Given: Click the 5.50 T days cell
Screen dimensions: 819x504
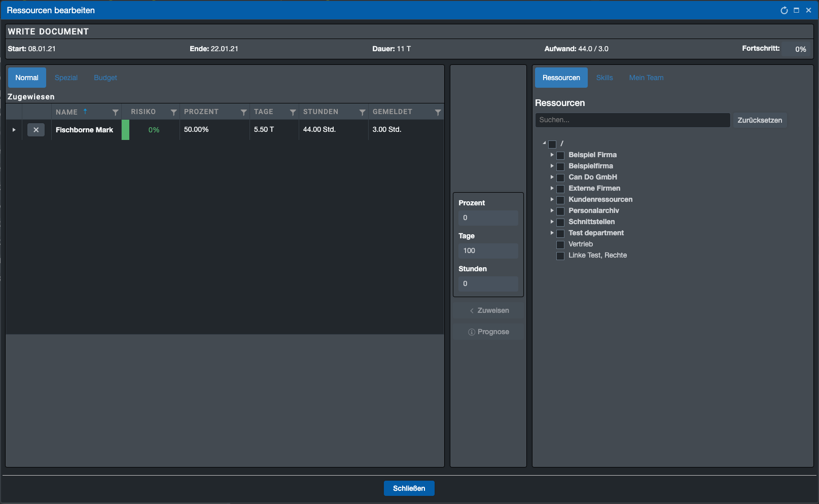Looking at the screenshot, I should click(274, 130).
